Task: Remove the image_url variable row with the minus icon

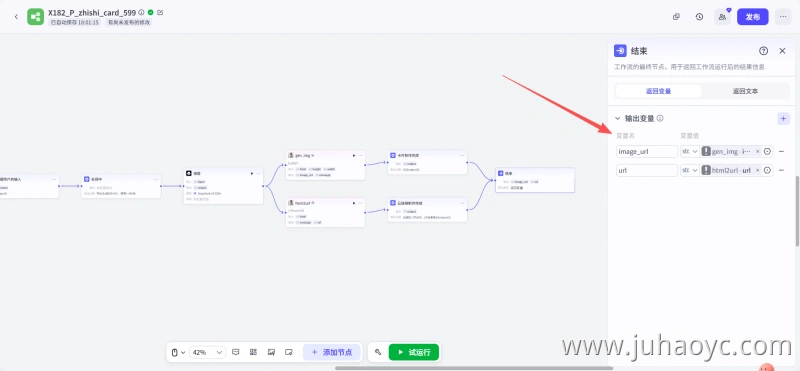Action: coord(781,152)
